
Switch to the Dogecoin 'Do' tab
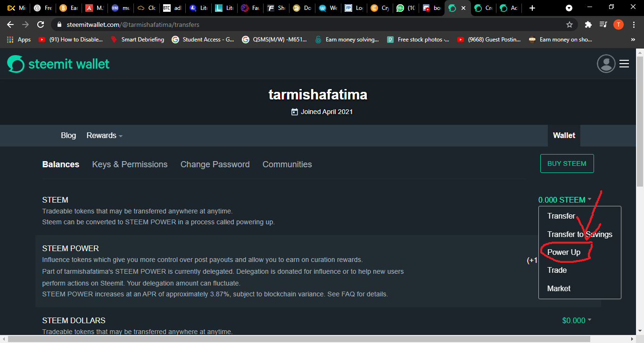302,8
